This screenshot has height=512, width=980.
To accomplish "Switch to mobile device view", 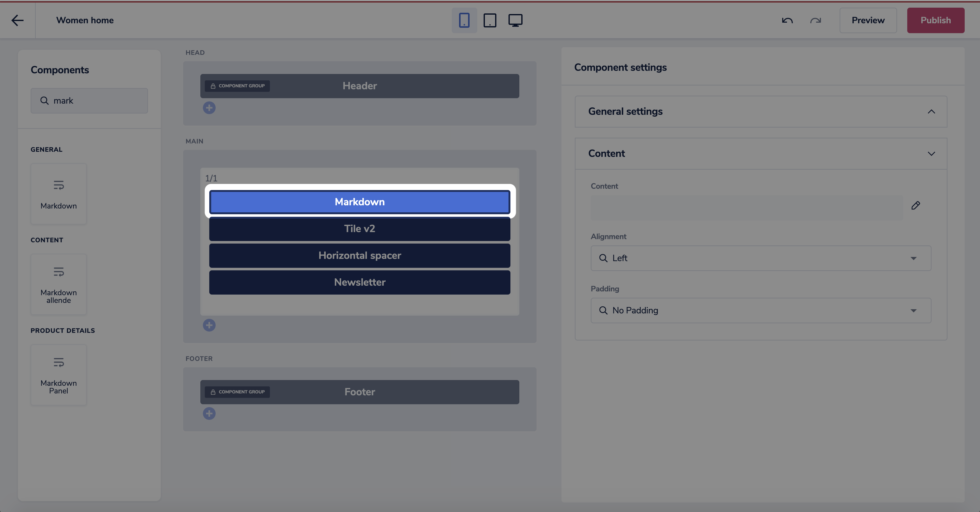I will [464, 20].
